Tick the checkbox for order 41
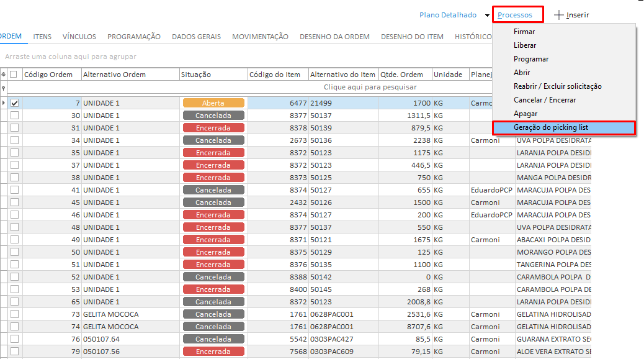 coord(15,190)
